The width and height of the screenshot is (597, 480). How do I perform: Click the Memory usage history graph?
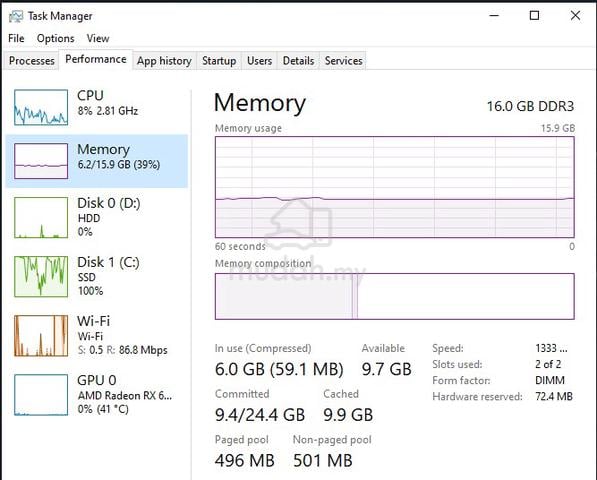395,187
